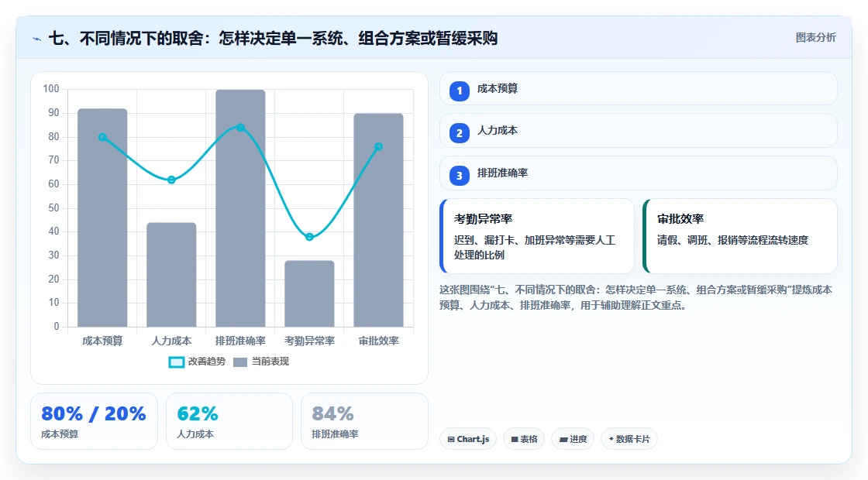
Task: Click the 100 y-axis tick label
Action: 51,88
